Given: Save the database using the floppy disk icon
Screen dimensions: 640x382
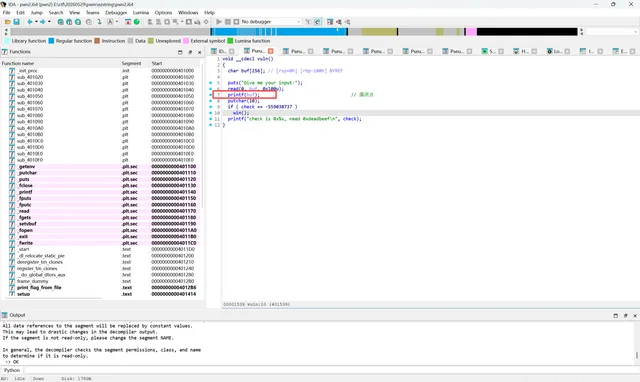Looking at the screenshot, I should click(x=16, y=22).
